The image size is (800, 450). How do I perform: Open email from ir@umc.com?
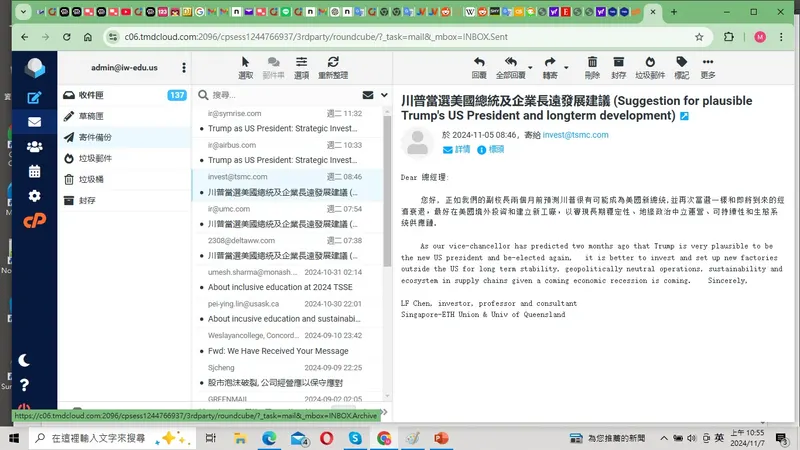coord(287,216)
